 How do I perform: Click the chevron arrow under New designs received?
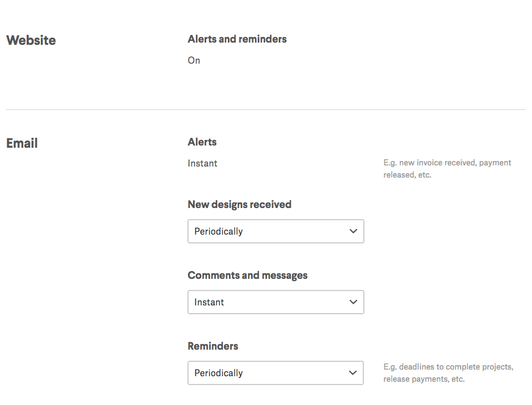coord(353,231)
